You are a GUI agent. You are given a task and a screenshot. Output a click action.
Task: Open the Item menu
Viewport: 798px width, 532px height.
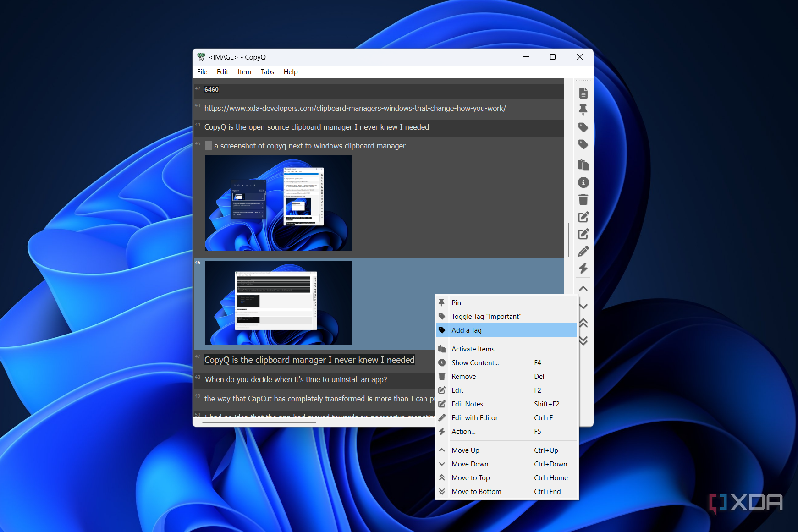click(x=244, y=72)
